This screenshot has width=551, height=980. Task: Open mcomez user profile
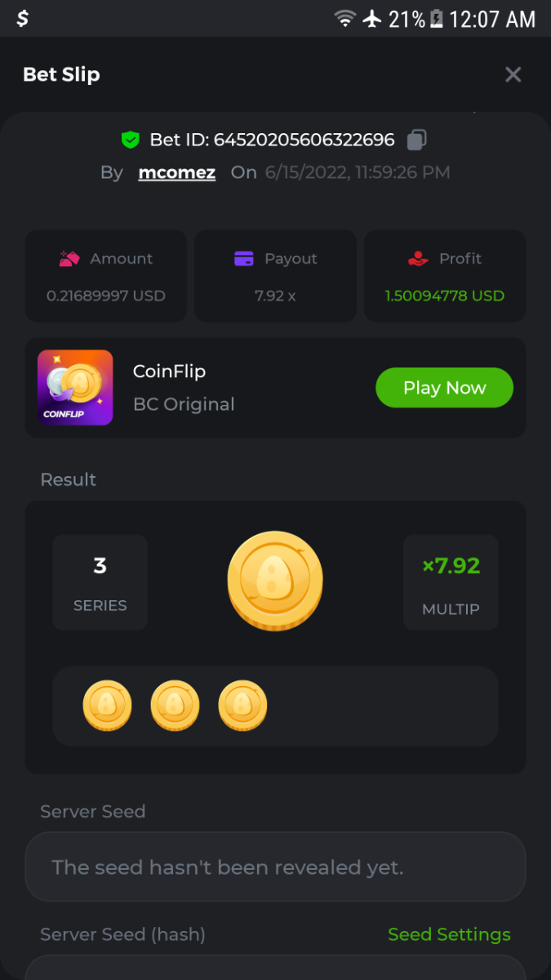[x=177, y=172]
